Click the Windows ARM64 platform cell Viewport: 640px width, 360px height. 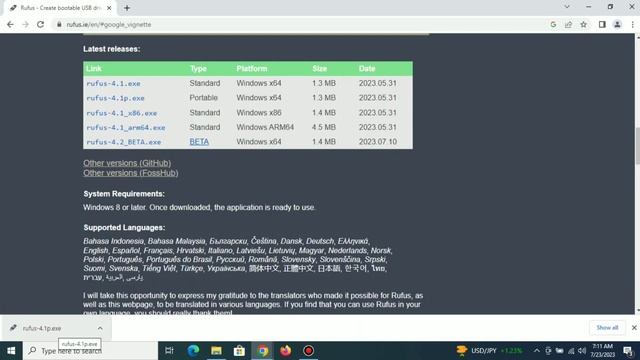265,127
